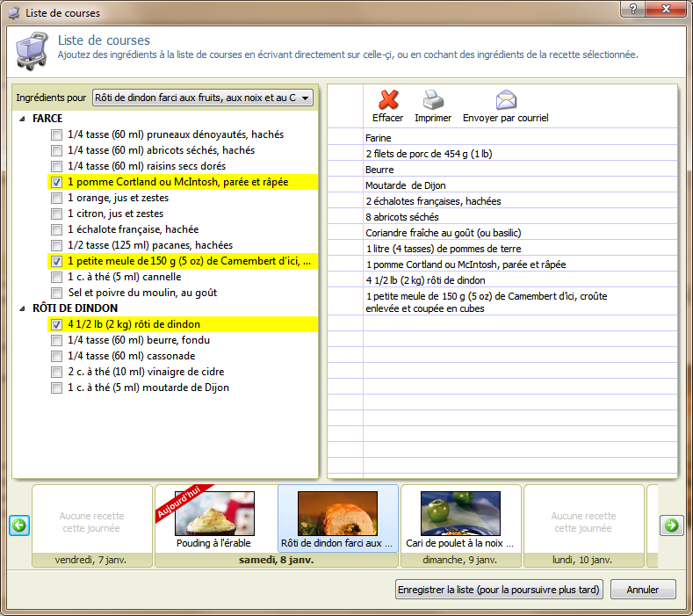Uncheck petite meule de Camembert ingredient
This screenshot has width=693, height=616.
pos(56,261)
